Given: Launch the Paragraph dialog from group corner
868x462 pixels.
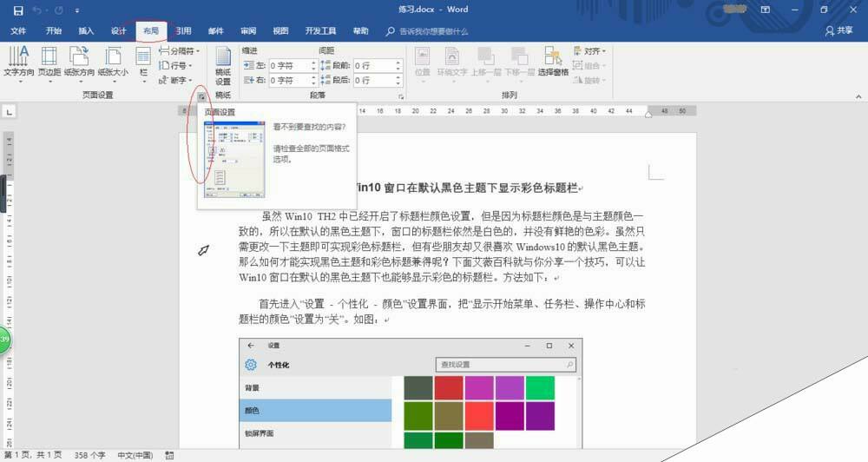Looking at the screenshot, I should point(401,97).
